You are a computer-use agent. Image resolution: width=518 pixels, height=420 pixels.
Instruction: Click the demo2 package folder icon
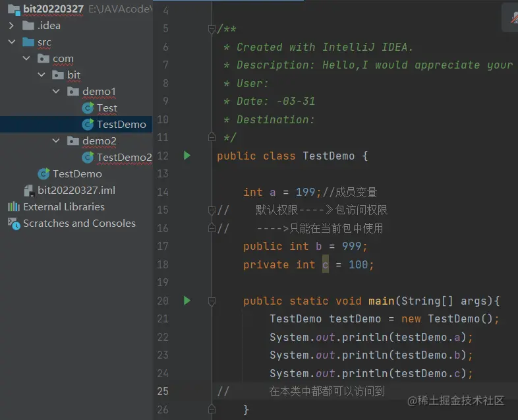pyautogui.click(x=73, y=141)
